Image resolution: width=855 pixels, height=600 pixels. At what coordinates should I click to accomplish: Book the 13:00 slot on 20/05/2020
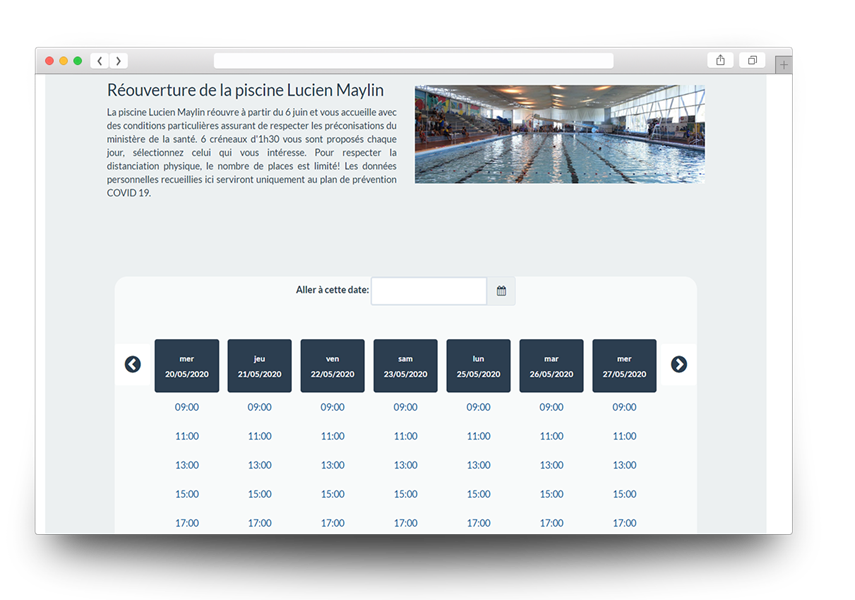(186, 465)
